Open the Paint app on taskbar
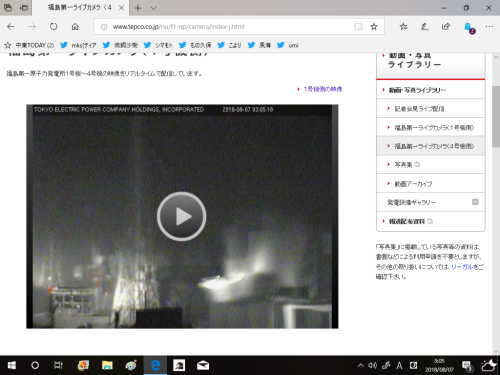The image size is (500, 375). click(x=131, y=366)
